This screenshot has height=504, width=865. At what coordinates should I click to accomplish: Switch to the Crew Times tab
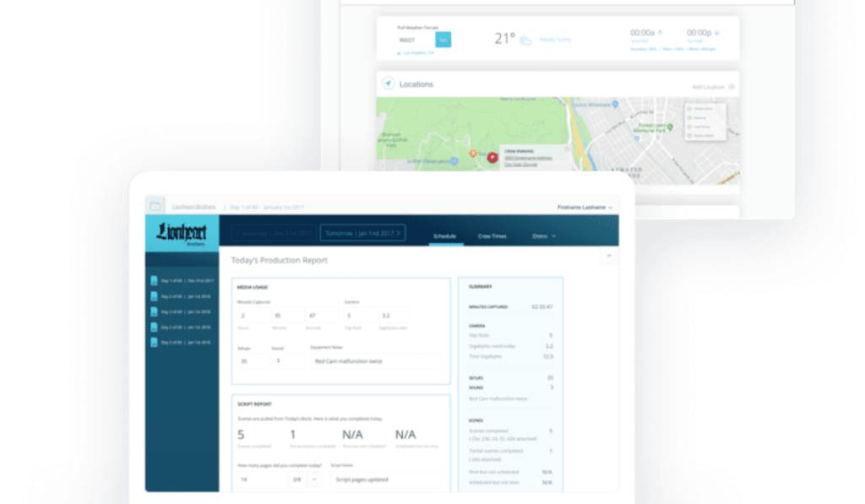coord(492,236)
